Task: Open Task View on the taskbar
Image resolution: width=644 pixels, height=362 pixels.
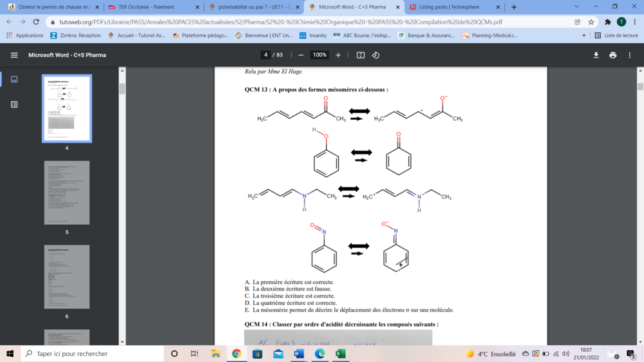Action: pos(194,354)
